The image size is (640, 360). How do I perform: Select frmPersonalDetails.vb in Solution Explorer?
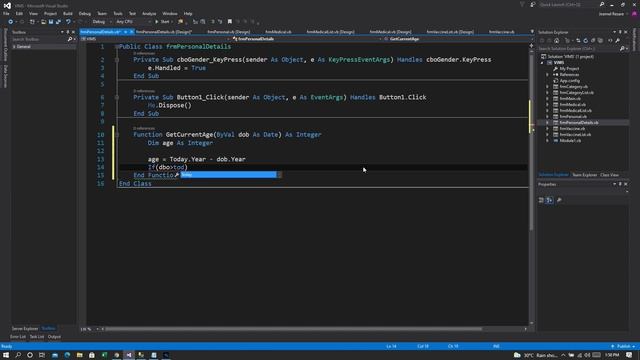(579, 122)
